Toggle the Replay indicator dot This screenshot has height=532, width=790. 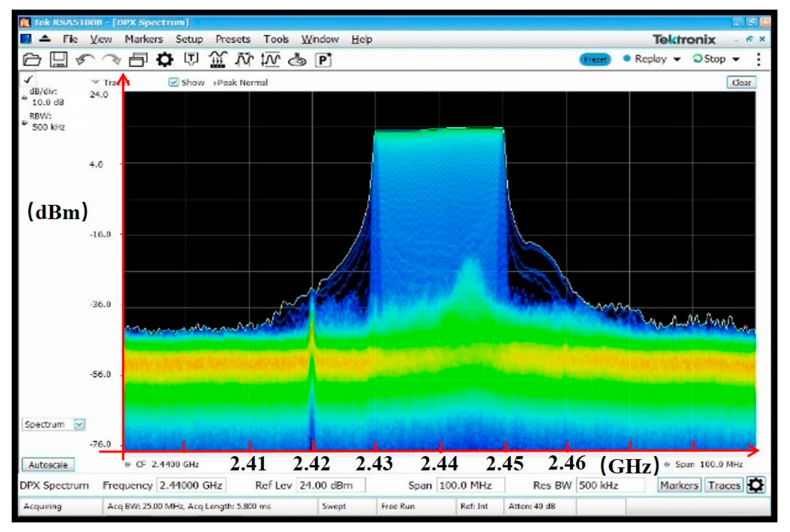click(627, 58)
